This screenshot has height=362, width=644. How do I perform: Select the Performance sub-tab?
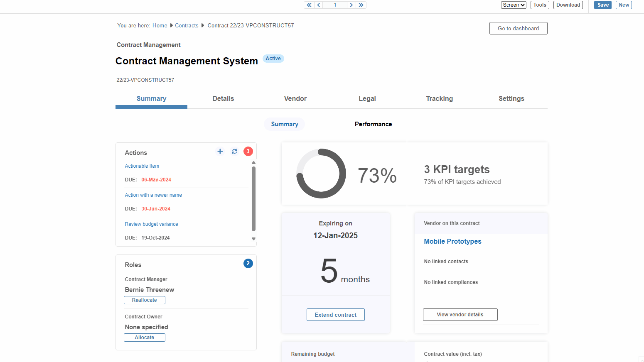[x=373, y=124]
